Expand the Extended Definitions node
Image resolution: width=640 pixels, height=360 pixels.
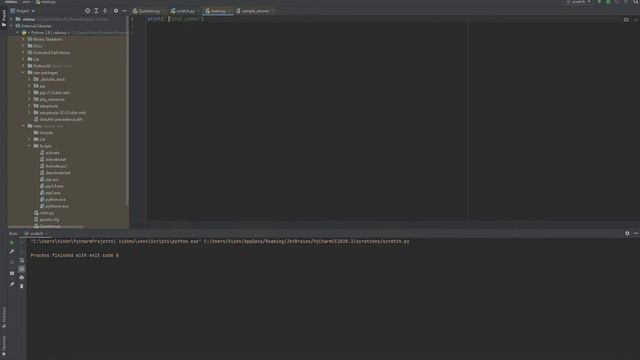click(24, 53)
